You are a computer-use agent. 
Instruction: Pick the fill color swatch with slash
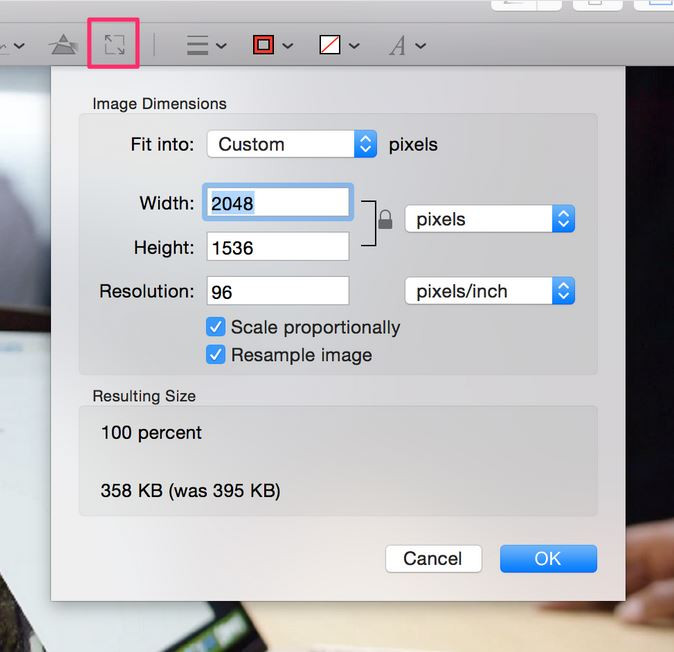click(x=330, y=45)
